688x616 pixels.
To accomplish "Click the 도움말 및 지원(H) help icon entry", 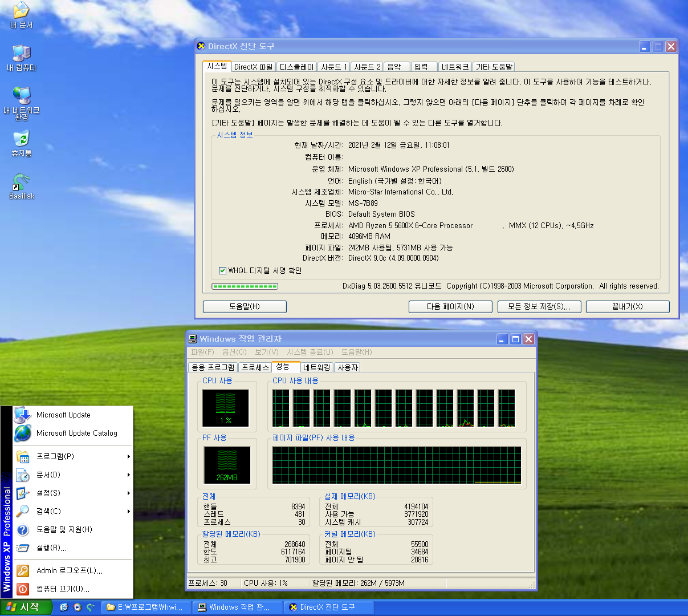I will [x=73, y=529].
